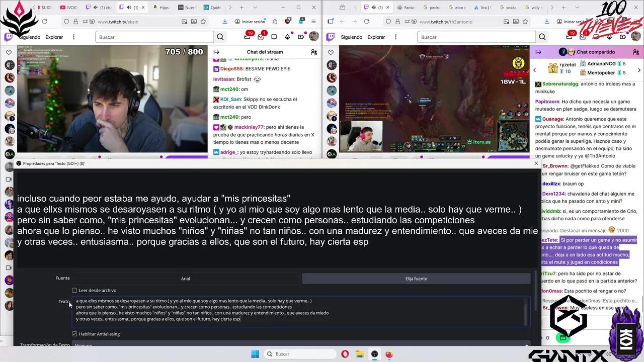The width and height of the screenshot is (644, 362).
Task: Open OBS Studio in the taskbar
Action: tap(375, 354)
